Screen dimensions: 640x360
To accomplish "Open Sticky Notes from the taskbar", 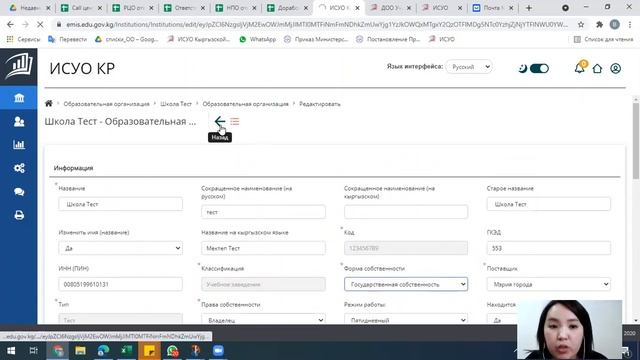I will [149, 351].
